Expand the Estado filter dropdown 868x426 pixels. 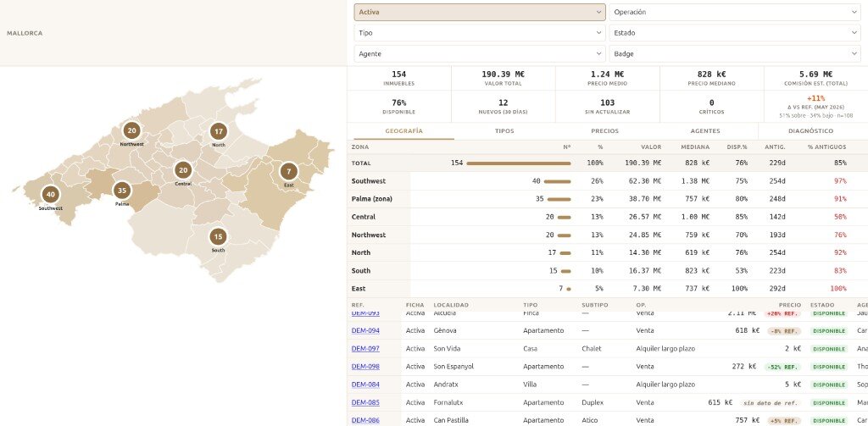tap(735, 33)
